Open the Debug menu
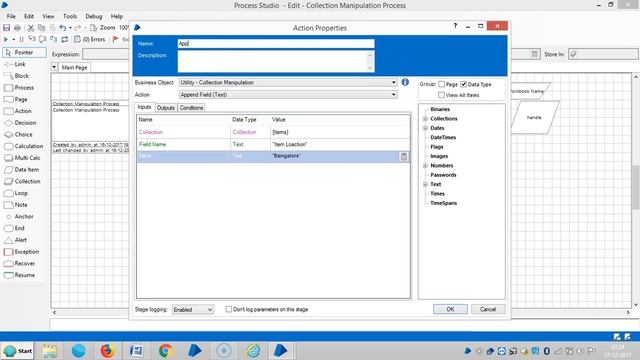The width and height of the screenshot is (640, 360). click(x=93, y=16)
